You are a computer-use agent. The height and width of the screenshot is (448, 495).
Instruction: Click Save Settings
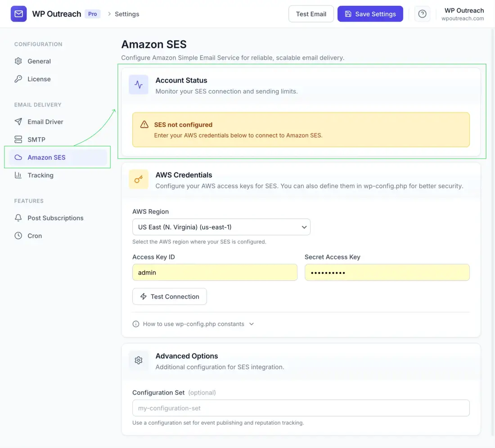coord(370,13)
